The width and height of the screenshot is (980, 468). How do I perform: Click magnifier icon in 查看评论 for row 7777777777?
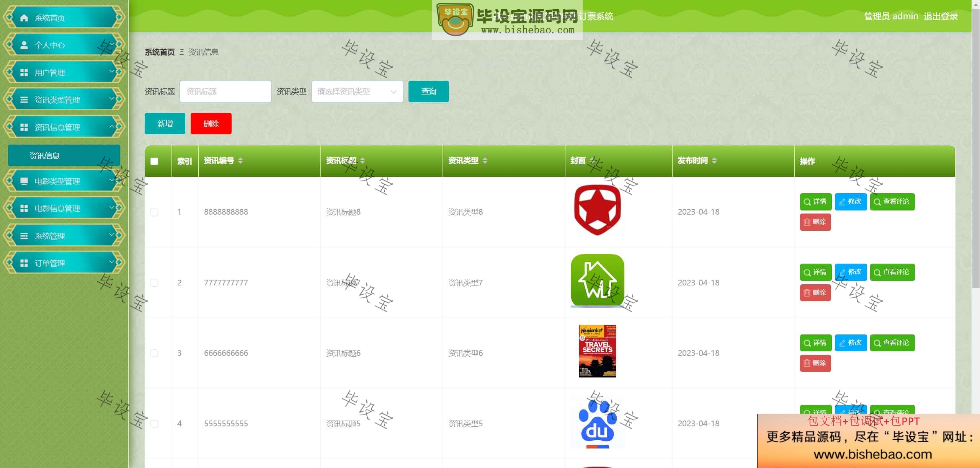tap(877, 272)
